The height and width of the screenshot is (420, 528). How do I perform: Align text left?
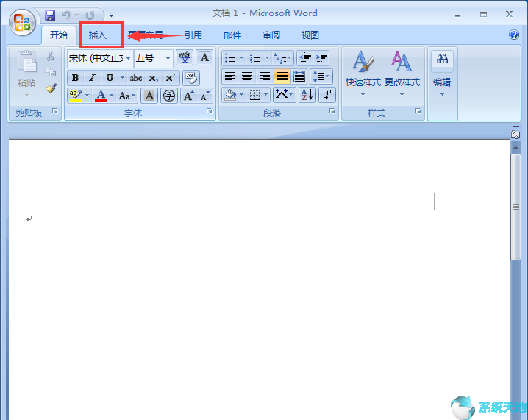(x=230, y=76)
